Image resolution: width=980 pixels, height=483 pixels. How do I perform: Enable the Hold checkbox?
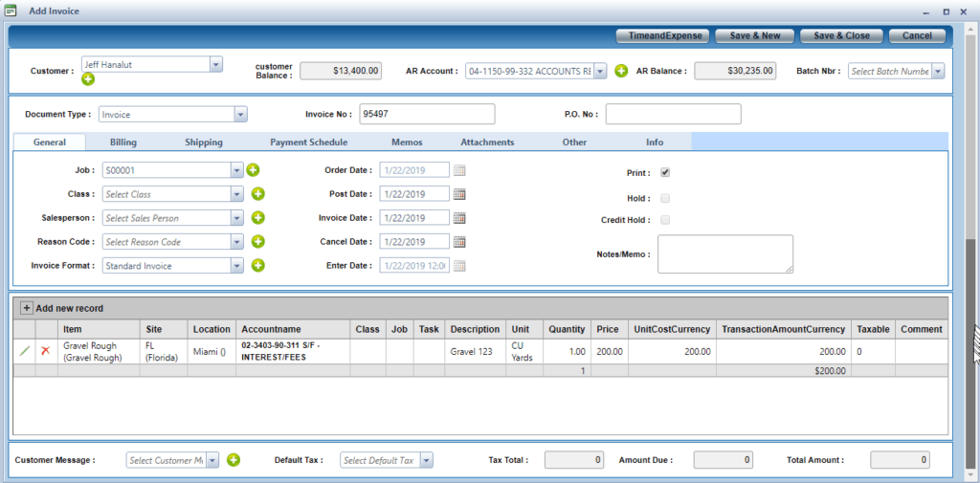665,198
